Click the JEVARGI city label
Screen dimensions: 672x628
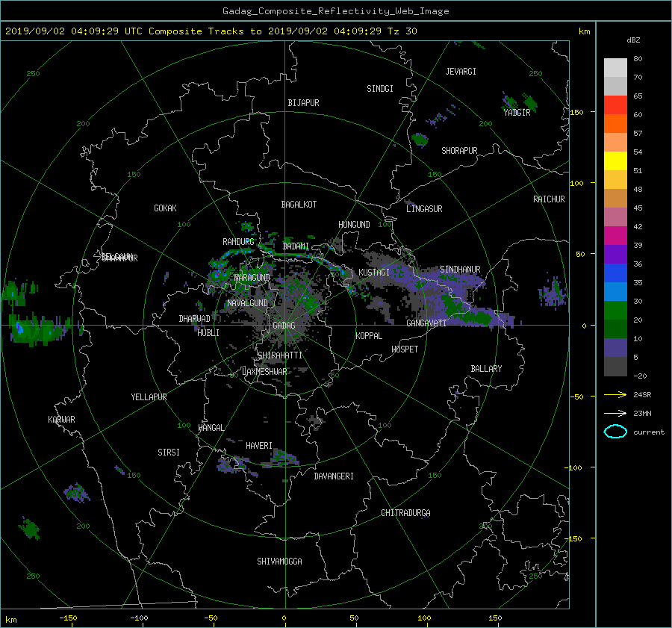[x=461, y=72]
